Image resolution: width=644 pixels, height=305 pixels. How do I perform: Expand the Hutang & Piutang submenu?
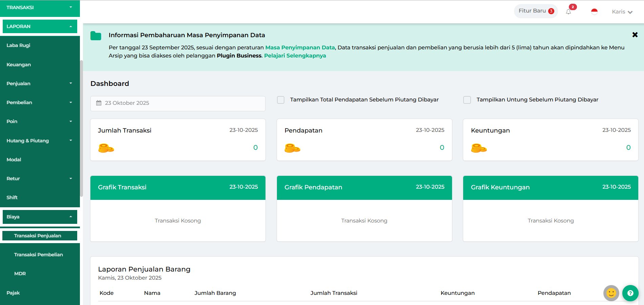click(x=40, y=141)
